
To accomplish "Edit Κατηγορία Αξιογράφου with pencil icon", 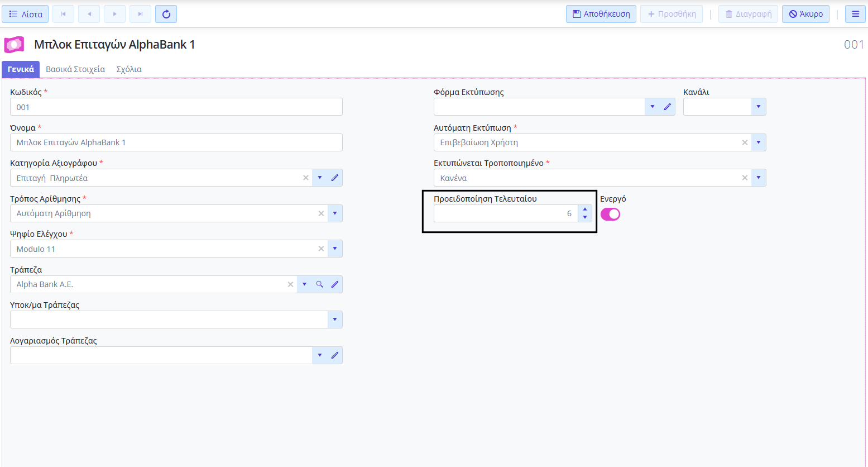I will 335,178.
